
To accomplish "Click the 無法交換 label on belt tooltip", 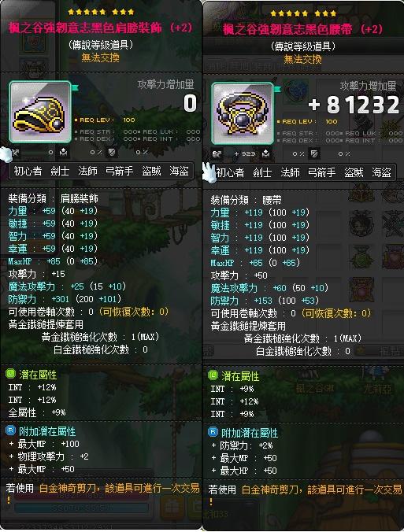I will [x=303, y=59].
